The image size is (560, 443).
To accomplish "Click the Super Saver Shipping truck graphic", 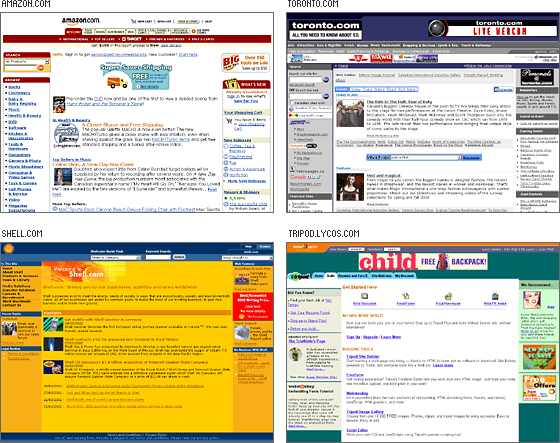I will click(x=118, y=83).
